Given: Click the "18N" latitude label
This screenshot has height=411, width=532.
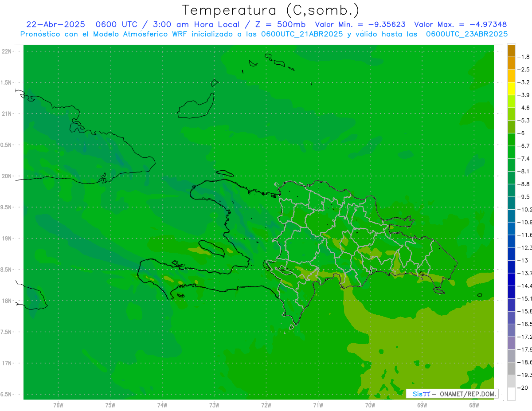Looking at the screenshot, I should (7, 301).
